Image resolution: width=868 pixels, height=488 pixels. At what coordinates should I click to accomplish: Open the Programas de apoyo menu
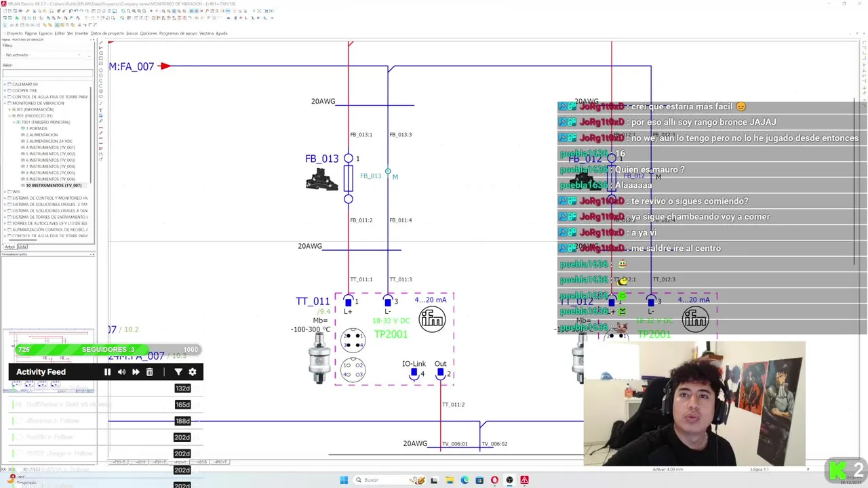pyautogui.click(x=178, y=33)
